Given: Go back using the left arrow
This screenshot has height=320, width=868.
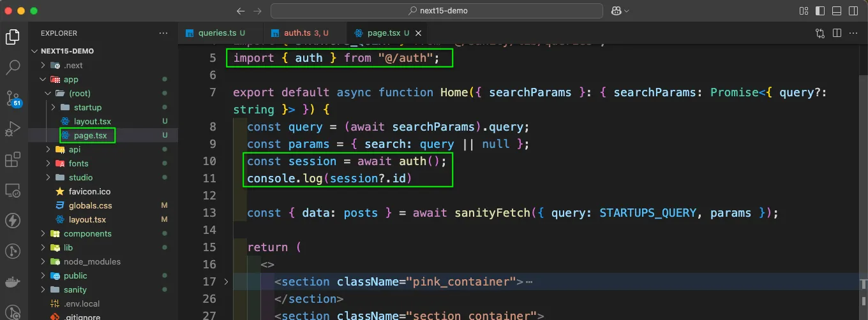Looking at the screenshot, I should click(241, 11).
